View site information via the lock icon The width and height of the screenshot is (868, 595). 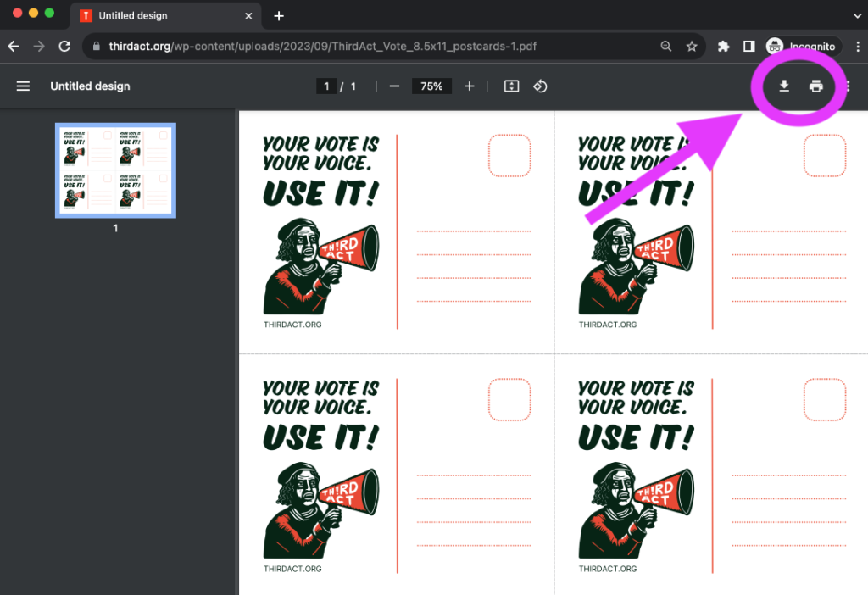click(x=97, y=47)
